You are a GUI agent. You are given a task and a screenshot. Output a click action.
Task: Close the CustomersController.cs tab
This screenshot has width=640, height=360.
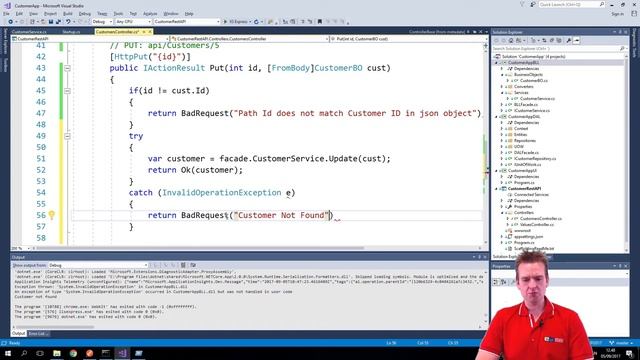150,32
